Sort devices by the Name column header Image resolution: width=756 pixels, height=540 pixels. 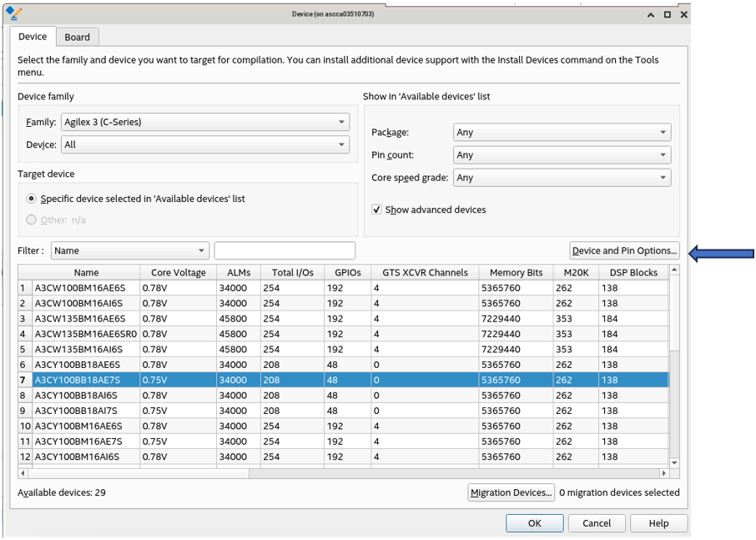tap(86, 272)
